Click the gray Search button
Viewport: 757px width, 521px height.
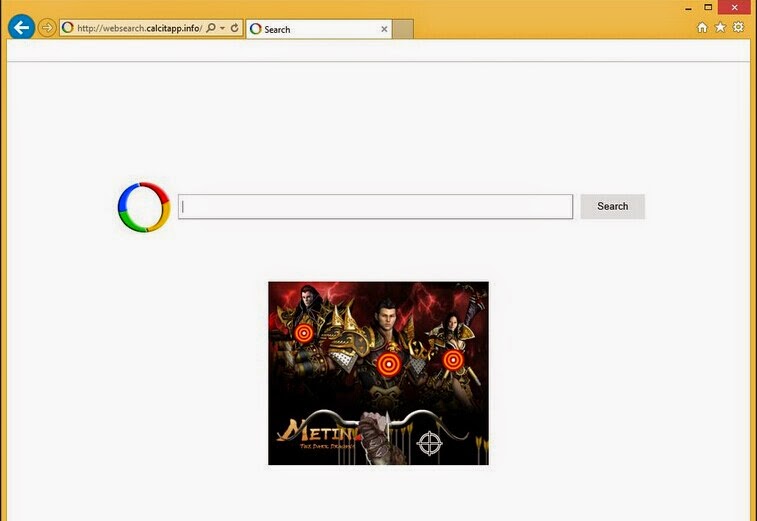(x=613, y=207)
